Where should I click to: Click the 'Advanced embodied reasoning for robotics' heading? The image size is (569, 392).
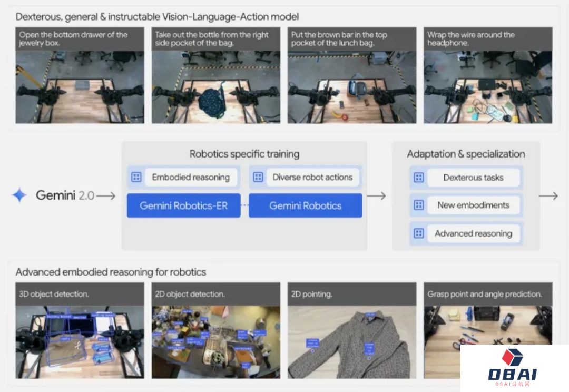click(x=111, y=272)
